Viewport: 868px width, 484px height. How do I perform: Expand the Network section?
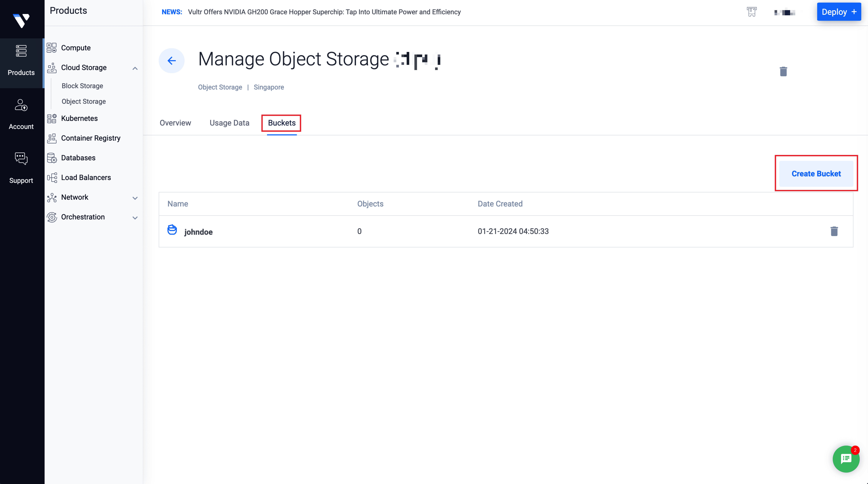135,198
